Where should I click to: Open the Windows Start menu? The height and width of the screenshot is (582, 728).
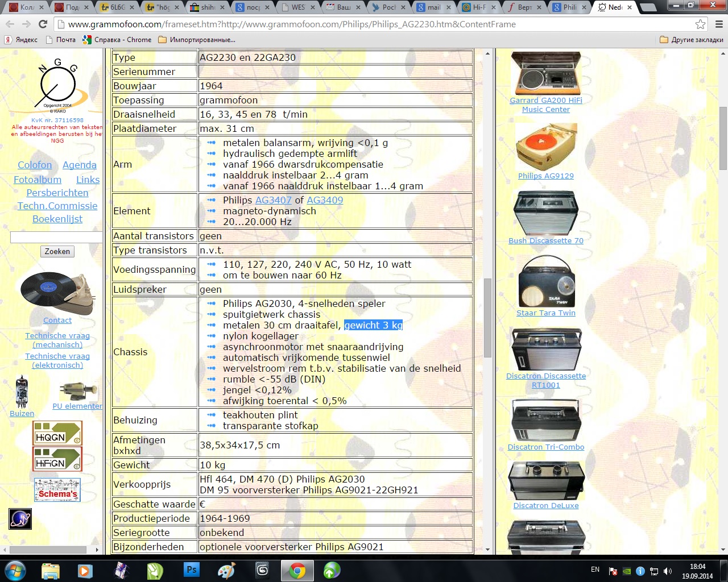[15, 569]
